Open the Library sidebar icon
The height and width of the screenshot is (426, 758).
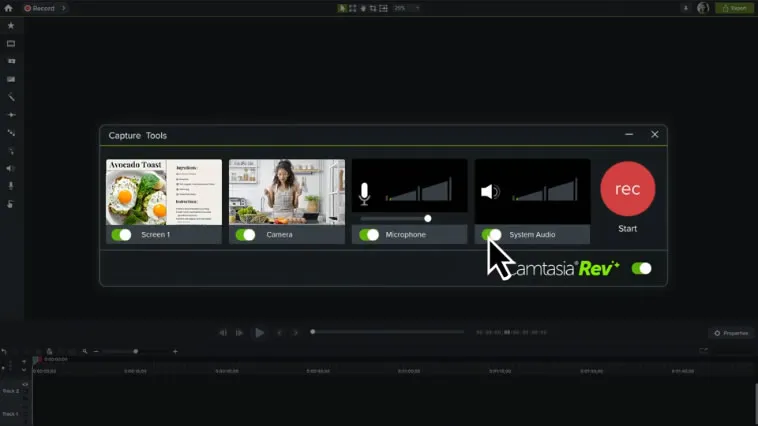11,61
